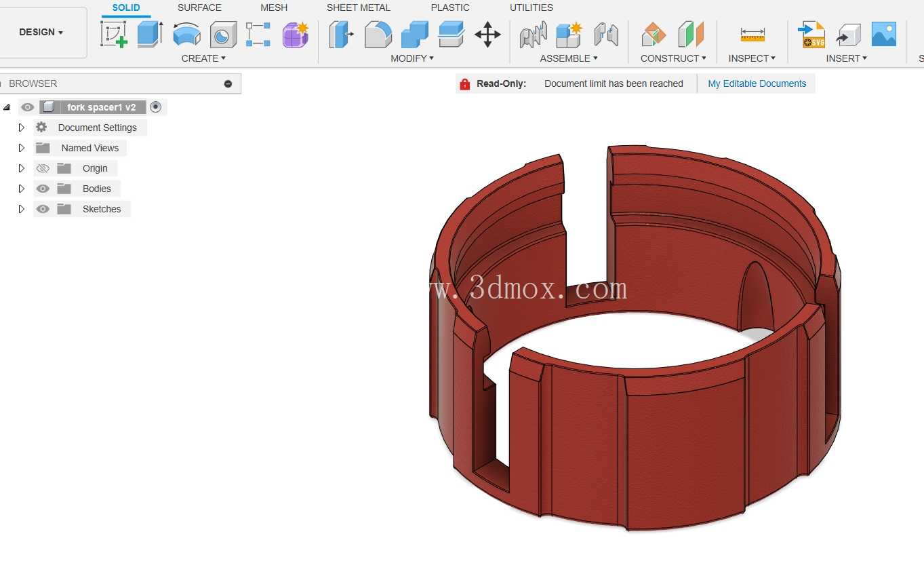Click the Insert SVG icon
The height and width of the screenshot is (576, 924).
(x=811, y=34)
